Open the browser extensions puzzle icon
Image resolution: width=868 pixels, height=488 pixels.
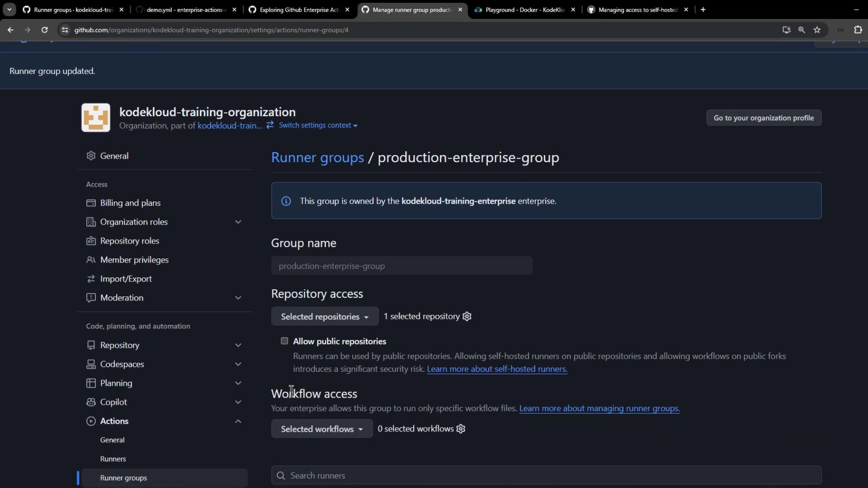tap(858, 30)
